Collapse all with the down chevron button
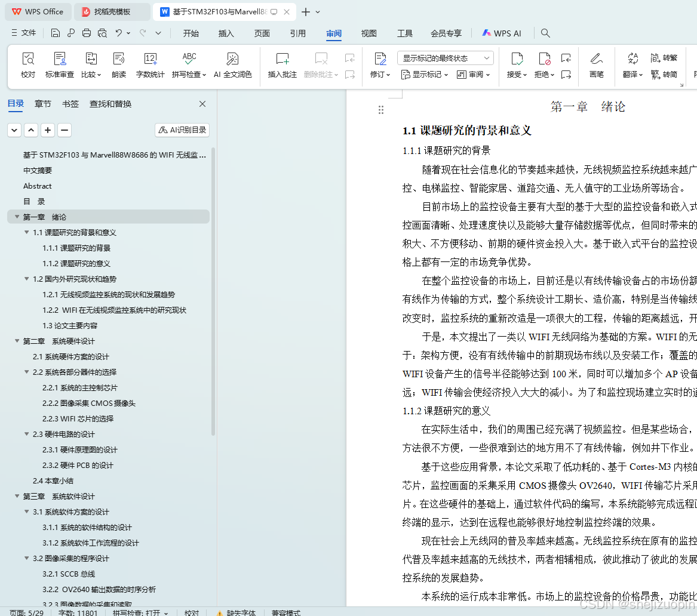The width and height of the screenshot is (697, 616). coord(14,130)
